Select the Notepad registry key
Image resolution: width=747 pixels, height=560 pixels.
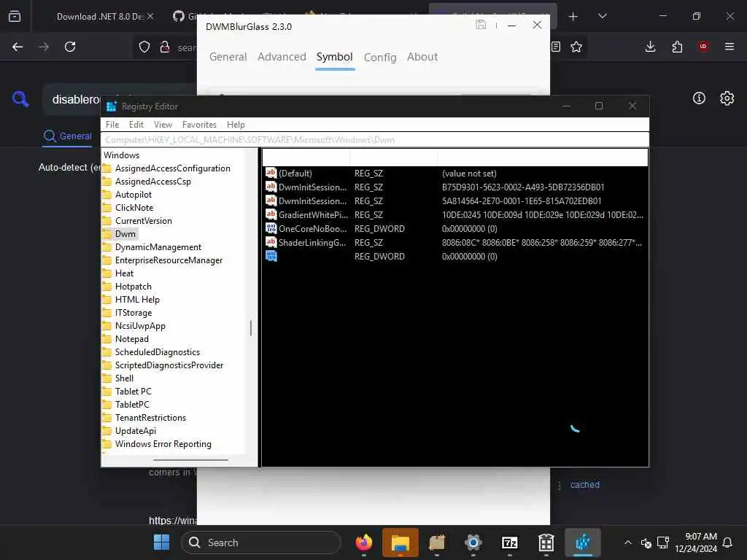coord(132,339)
